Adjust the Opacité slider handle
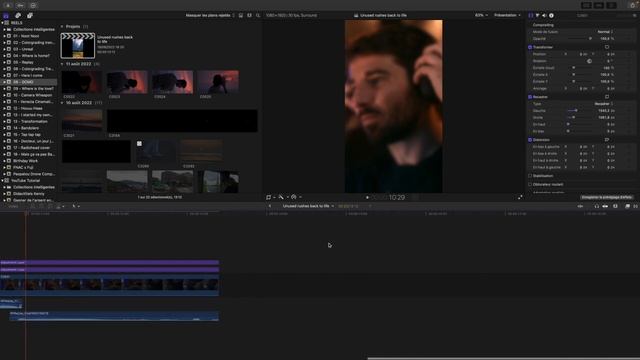 [590, 39]
